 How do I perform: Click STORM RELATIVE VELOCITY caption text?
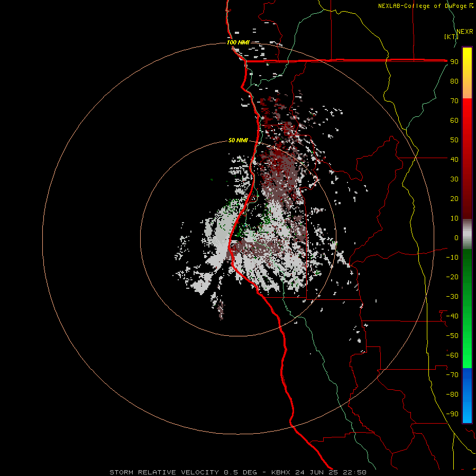164,472
